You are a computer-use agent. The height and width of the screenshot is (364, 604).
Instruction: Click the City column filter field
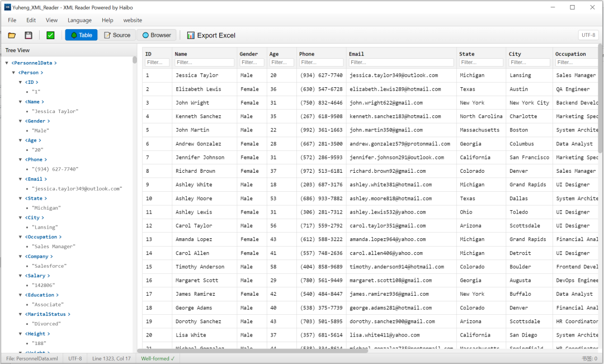click(529, 63)
